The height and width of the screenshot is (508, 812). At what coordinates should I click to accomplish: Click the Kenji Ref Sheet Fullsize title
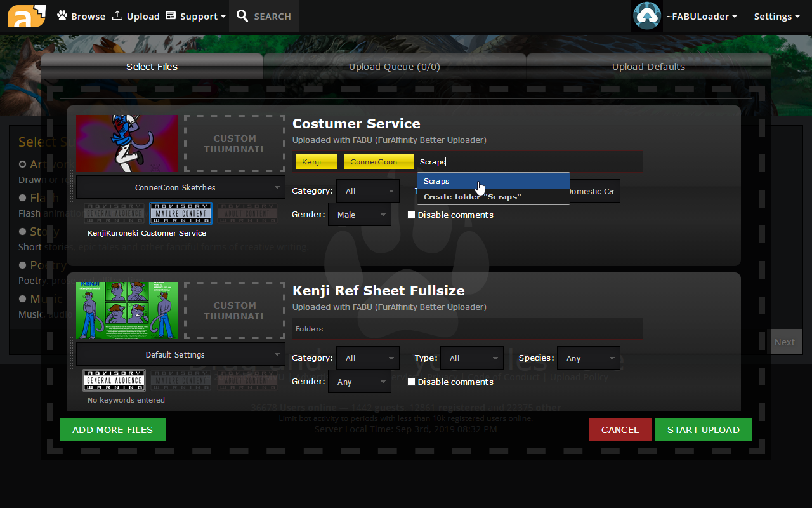point(379,290)
